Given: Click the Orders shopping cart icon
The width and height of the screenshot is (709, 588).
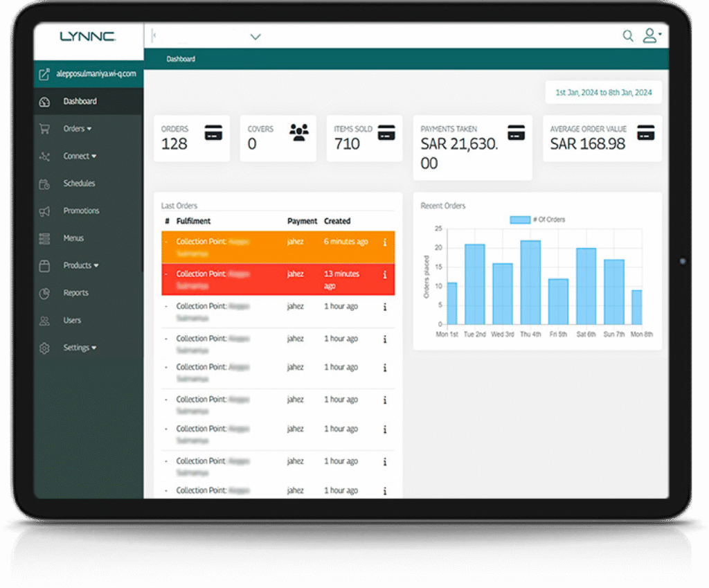Looking at the screenshot, I should pyautogui.click(x=44, y=129).
